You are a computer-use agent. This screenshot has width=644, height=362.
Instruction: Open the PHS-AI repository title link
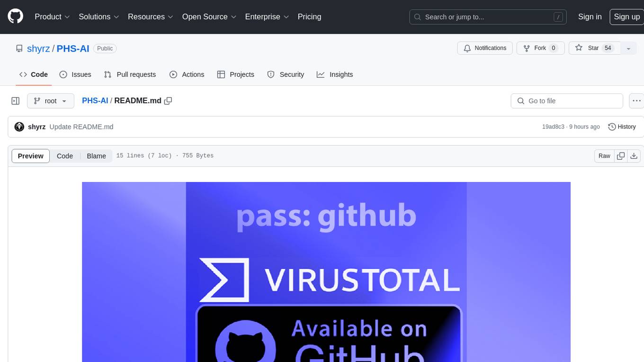[x=73, y=48]
